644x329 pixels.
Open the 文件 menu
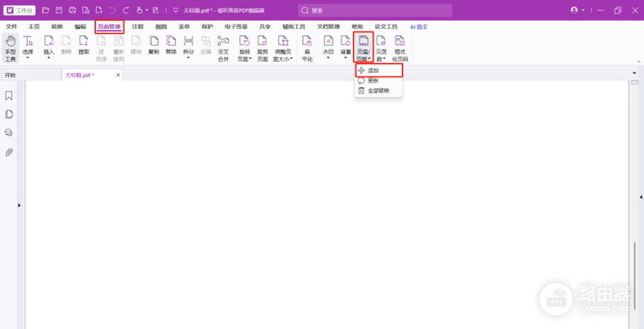(x=11, y=27)
